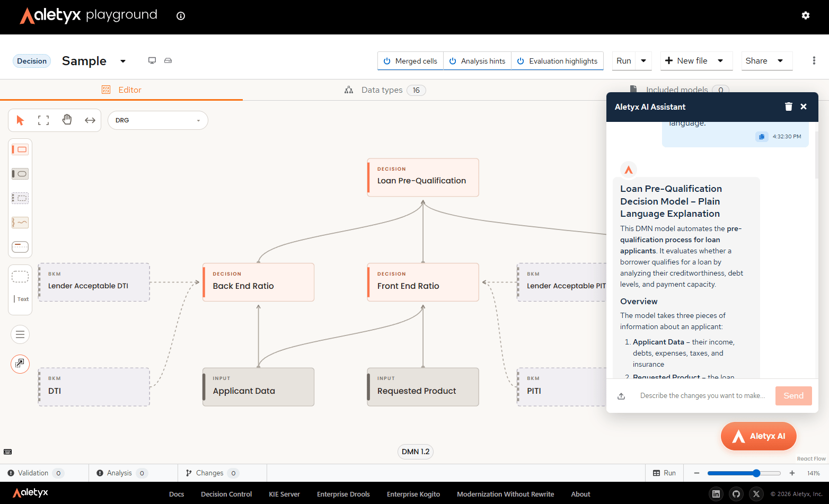Open the Share dropdown
The width and height of the screenshot is (829, 504).
coord(766,61)
